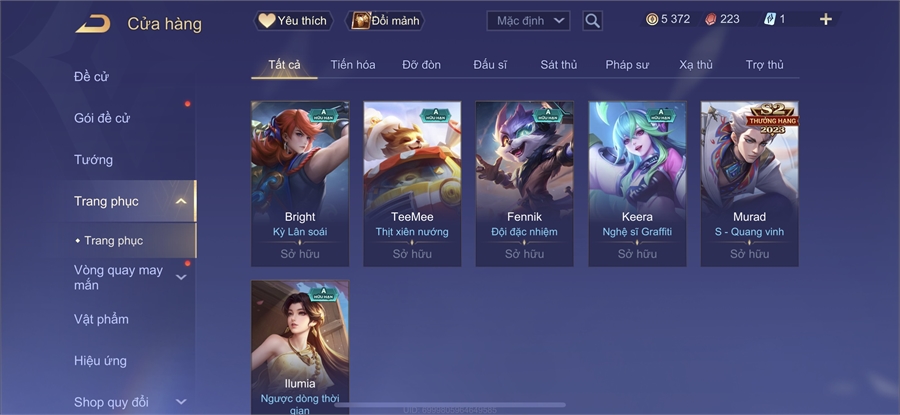Select the Tiến hóa tab

(353, 65)
